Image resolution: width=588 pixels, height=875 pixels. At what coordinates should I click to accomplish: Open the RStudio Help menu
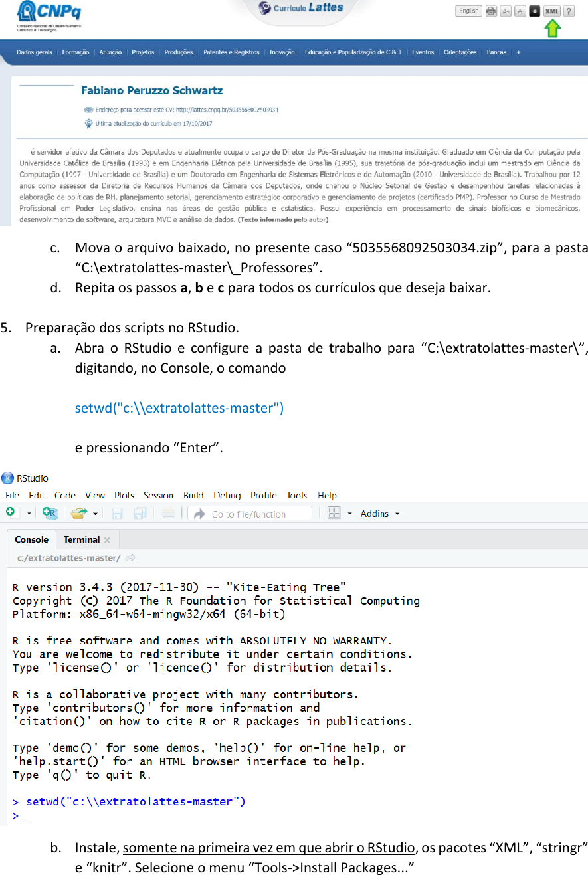pyautogui.click(x=328, y=495)
